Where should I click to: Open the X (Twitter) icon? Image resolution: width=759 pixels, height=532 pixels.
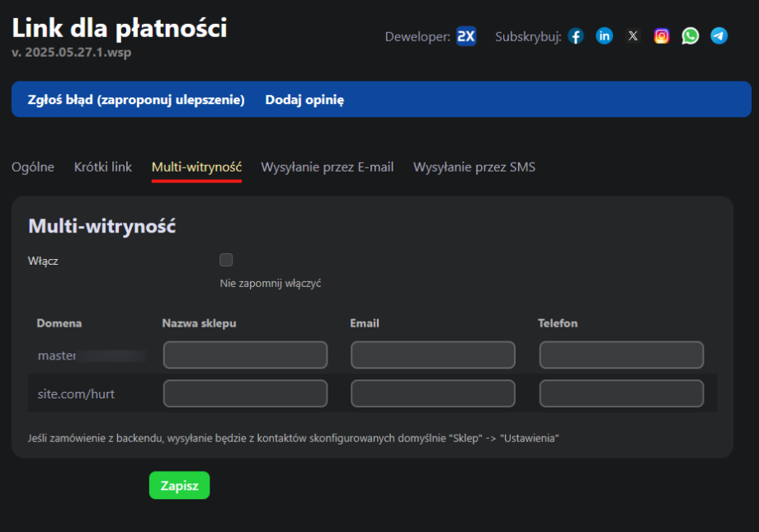pos(633,36)
